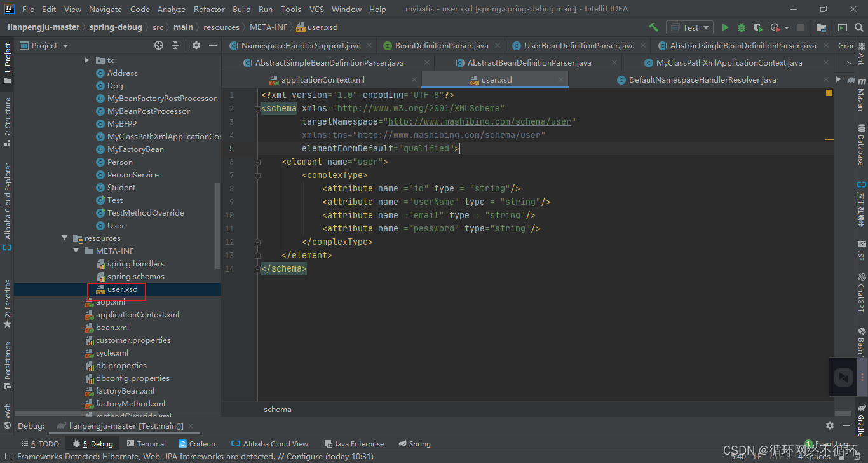Screen dimensions: 868x463
Task: Switch to the applicationContext.xml editor tab
Action: point(323,80)
